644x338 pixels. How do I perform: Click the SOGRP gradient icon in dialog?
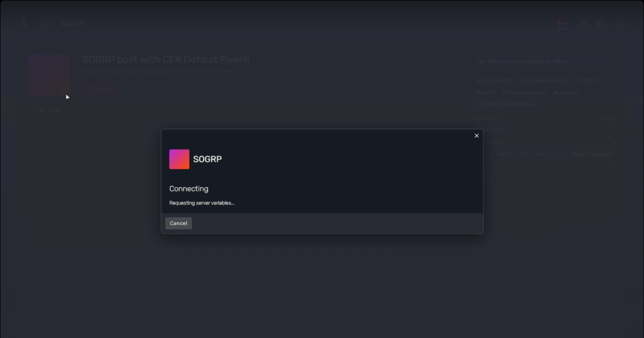pos(179,159)
